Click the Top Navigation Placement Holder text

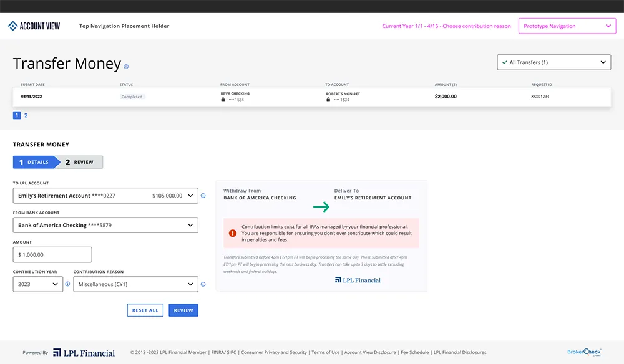124,26
